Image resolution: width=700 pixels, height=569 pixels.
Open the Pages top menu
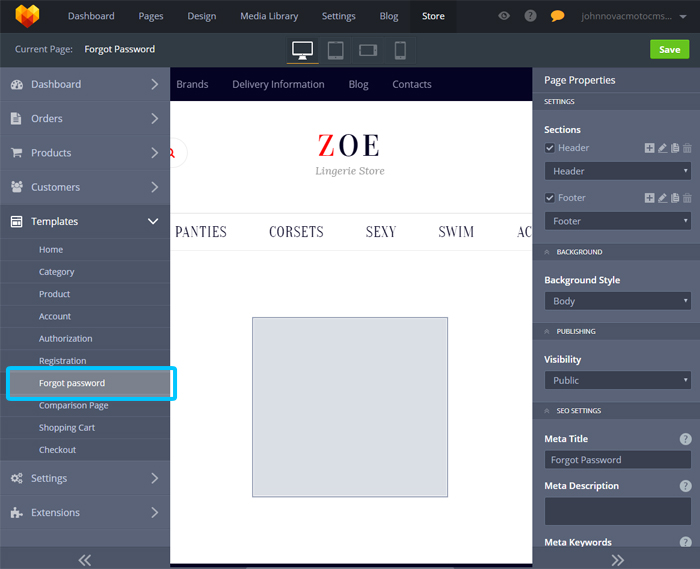151,16
